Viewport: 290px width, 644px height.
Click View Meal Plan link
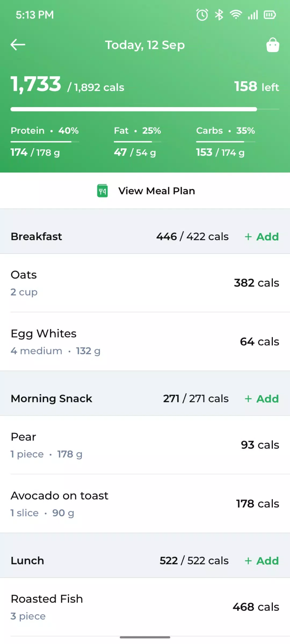point(157,191)
